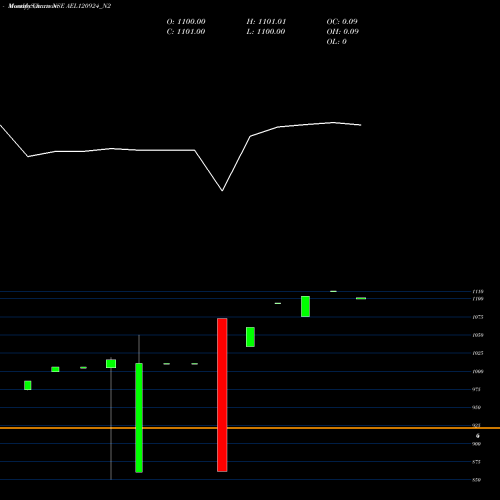Click the 900 price axis label

click(477, 444)
